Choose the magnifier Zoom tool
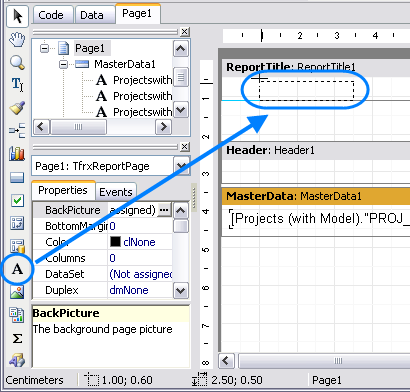 click(17, 62)
